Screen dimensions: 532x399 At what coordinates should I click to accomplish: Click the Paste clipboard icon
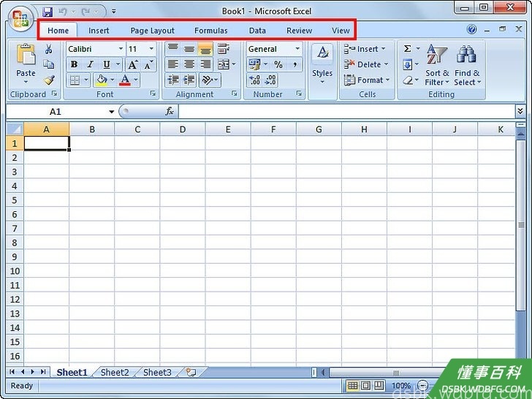coord(26,54)
